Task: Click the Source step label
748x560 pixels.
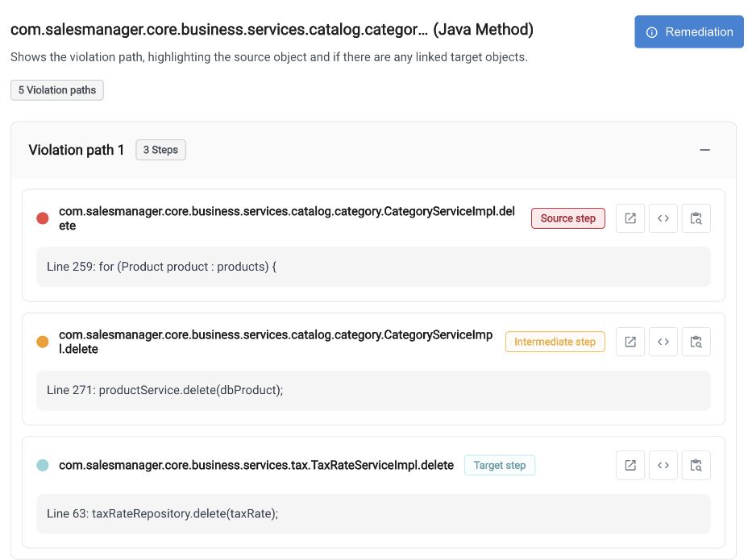Action: [x=568, y=218]
